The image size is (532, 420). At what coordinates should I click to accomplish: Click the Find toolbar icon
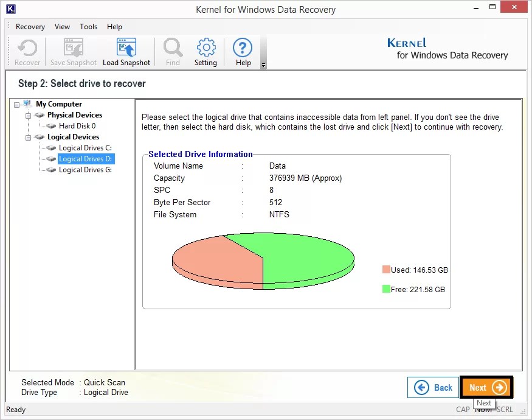(172, 51)
